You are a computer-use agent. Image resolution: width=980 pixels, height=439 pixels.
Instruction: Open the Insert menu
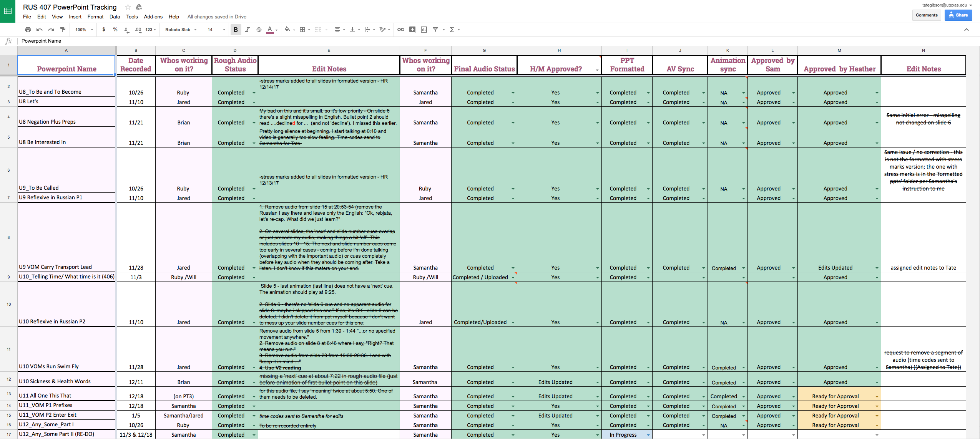point(75,17)
